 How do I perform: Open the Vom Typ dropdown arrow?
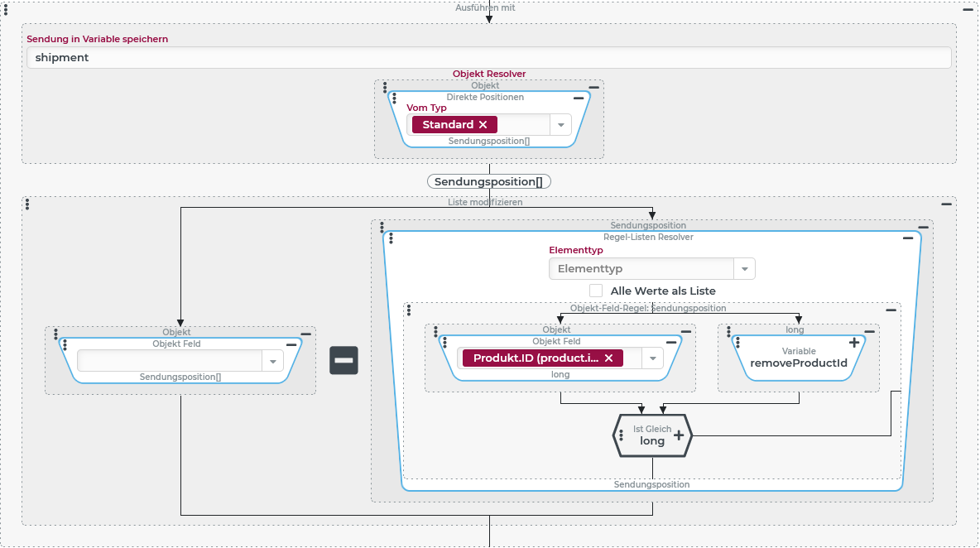[x=560, y=125]
